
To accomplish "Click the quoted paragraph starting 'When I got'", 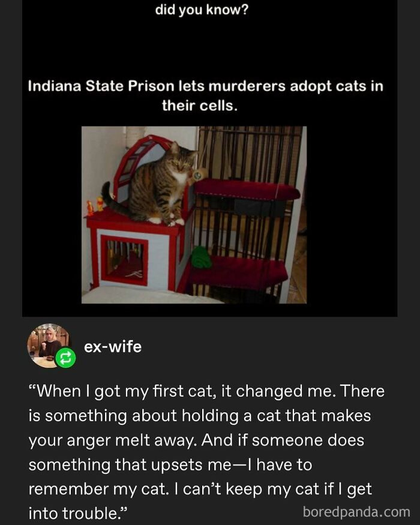I will point(206,452).
